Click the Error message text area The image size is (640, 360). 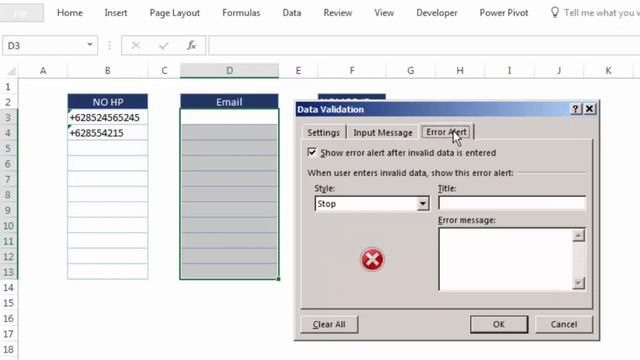[x=505, y=259]
